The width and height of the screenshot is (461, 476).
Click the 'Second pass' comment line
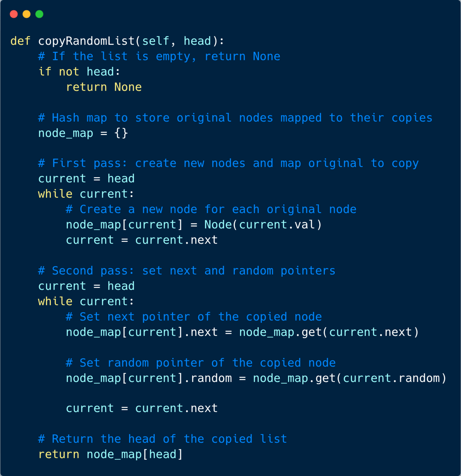[187, 271]
